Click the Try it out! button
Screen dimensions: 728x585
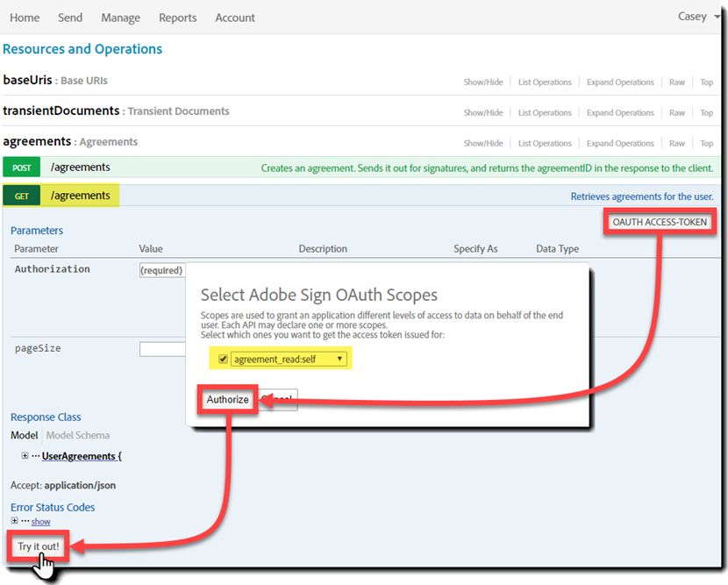39,546
